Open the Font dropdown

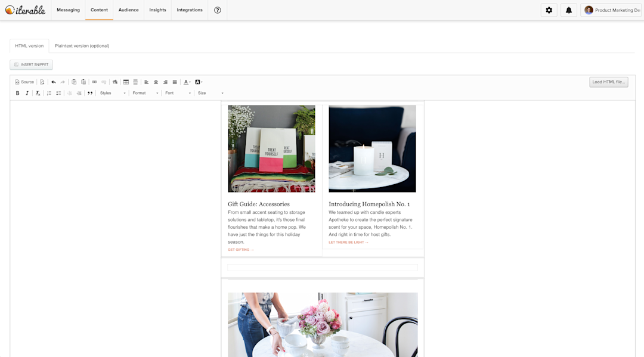pyautogui.click(x=178, y=93)
